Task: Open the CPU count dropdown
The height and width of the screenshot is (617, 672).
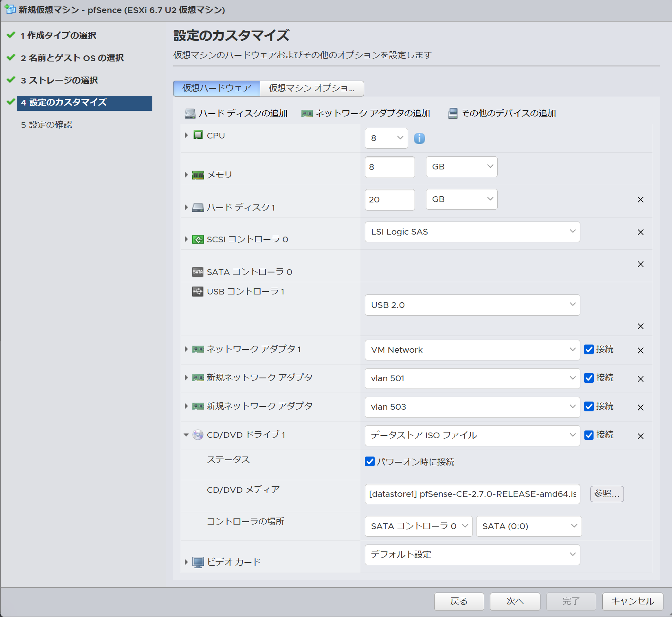Action: pyautogui.click(x=387, y=138)
